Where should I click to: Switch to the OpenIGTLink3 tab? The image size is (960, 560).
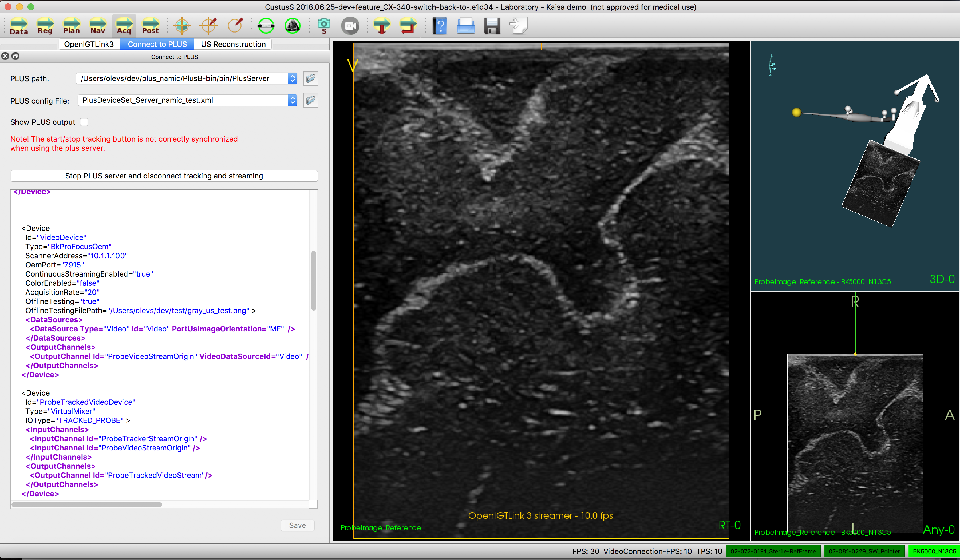point(89,44)
